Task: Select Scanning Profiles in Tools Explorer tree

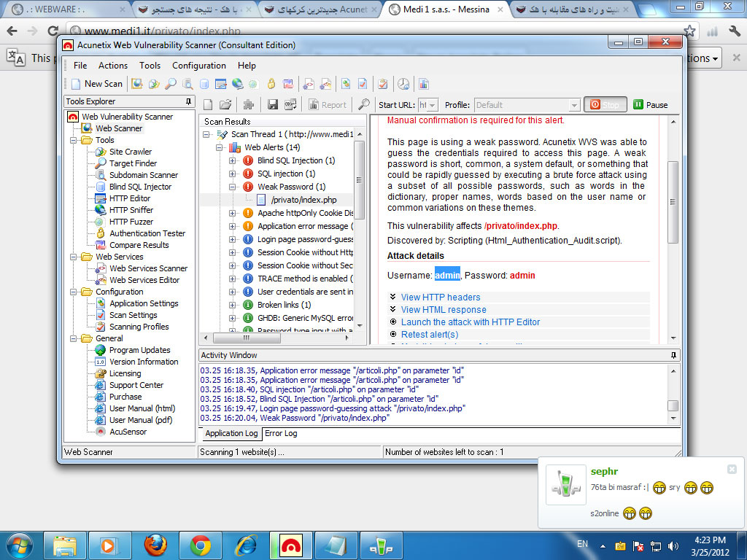Action: (x=139, y=327)
